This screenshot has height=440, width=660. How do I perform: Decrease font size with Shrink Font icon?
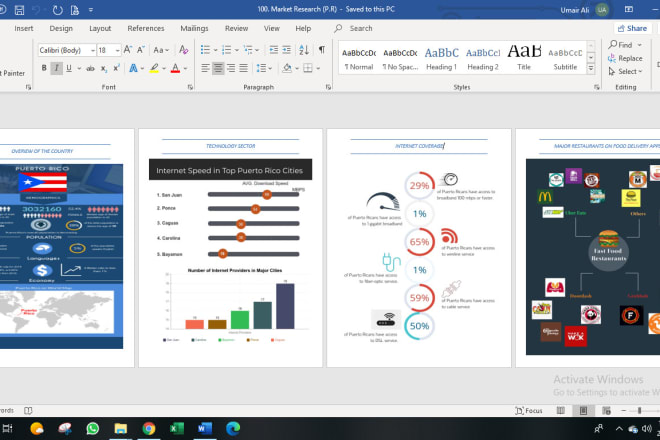click(x=141, y=50)
